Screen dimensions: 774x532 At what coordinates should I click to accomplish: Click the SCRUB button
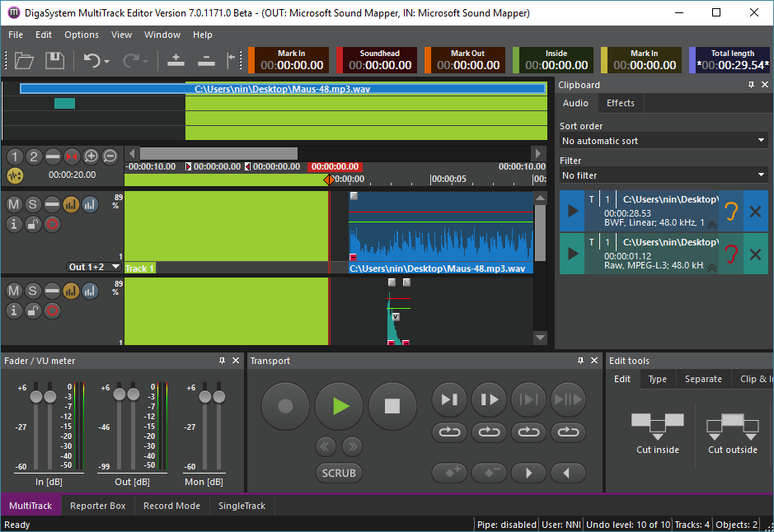point(339,473)
